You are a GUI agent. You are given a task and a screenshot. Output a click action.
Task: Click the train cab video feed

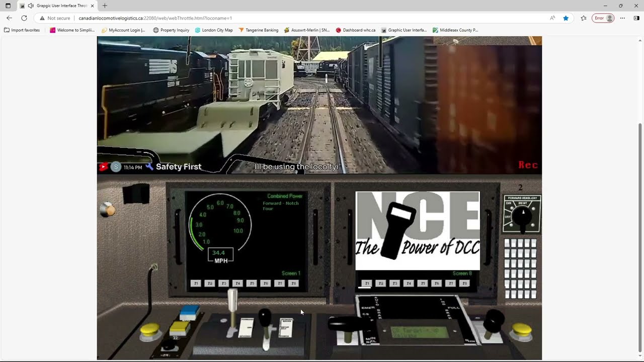click(x=319, y=105)
